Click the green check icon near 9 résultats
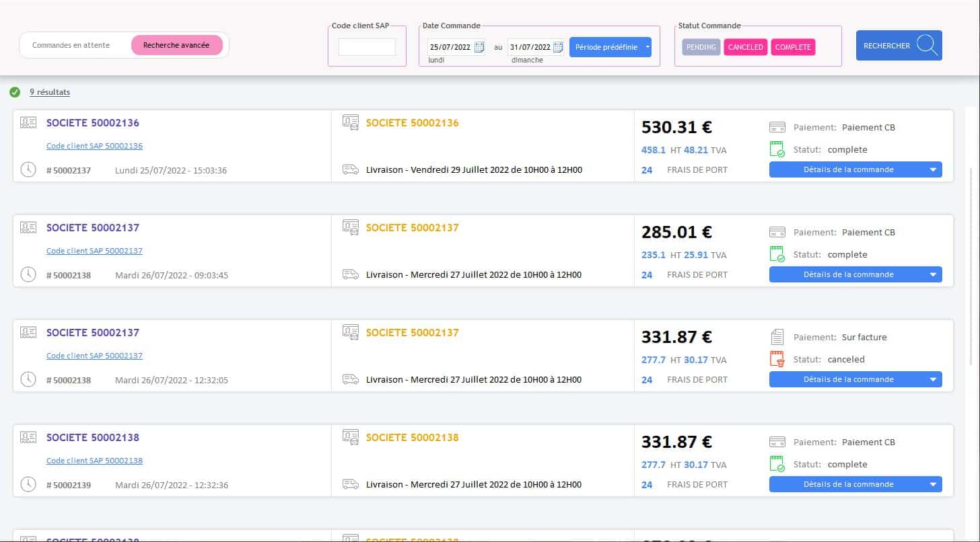Viewport: 980px width, 542px height. (14, 92)
